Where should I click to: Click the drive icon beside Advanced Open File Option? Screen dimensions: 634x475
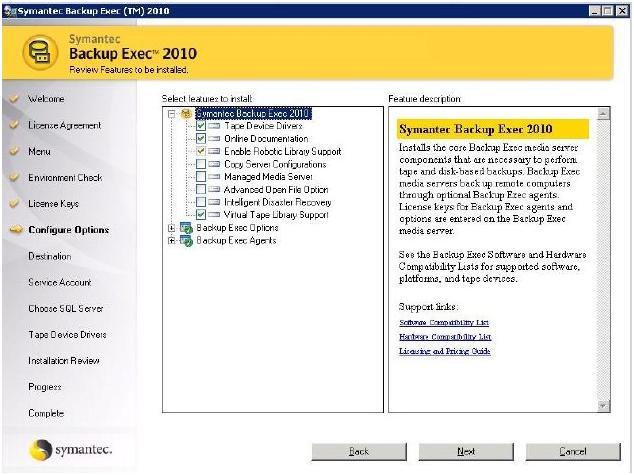point(214,189)
